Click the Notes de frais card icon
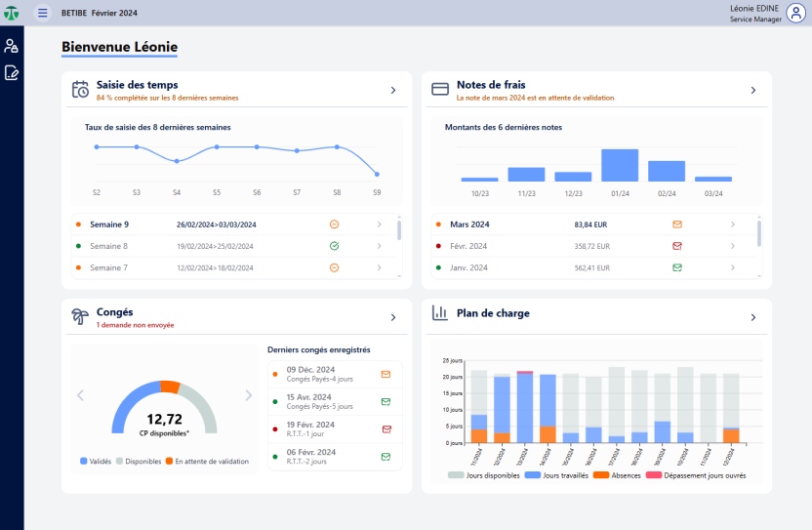 [440, 90]
